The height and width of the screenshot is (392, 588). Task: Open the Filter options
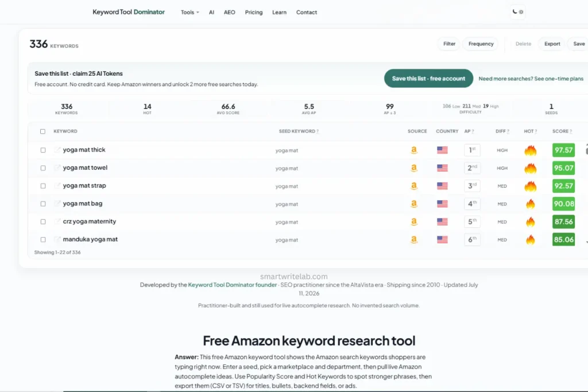(x=449, y=44)
